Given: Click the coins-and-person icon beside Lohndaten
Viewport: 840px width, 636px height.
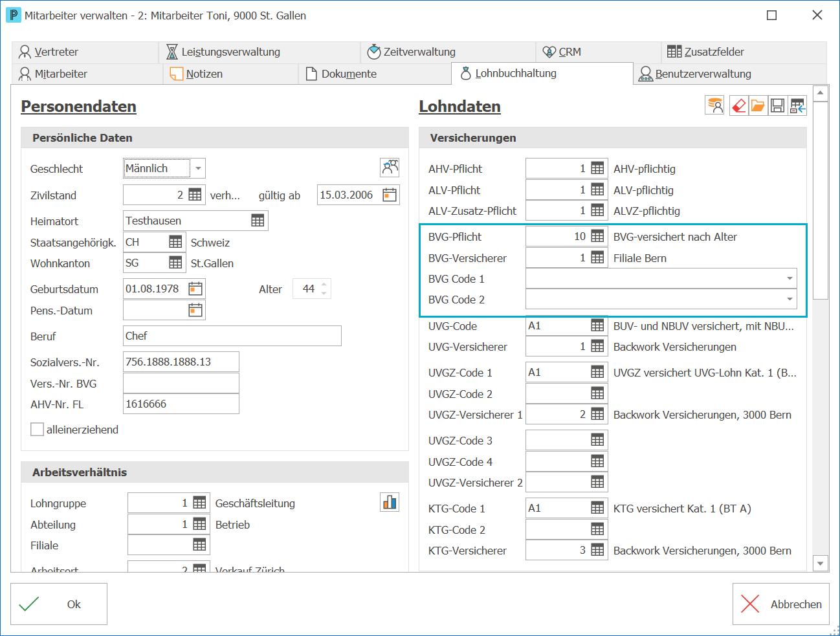Looking at the screenshot, I should click(714, 105).
